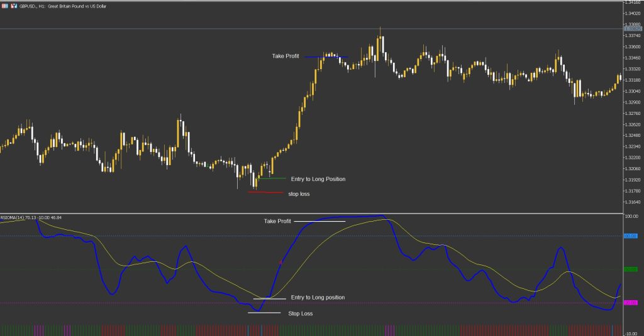Select white Entry line in indicator pane

[269, 299]
